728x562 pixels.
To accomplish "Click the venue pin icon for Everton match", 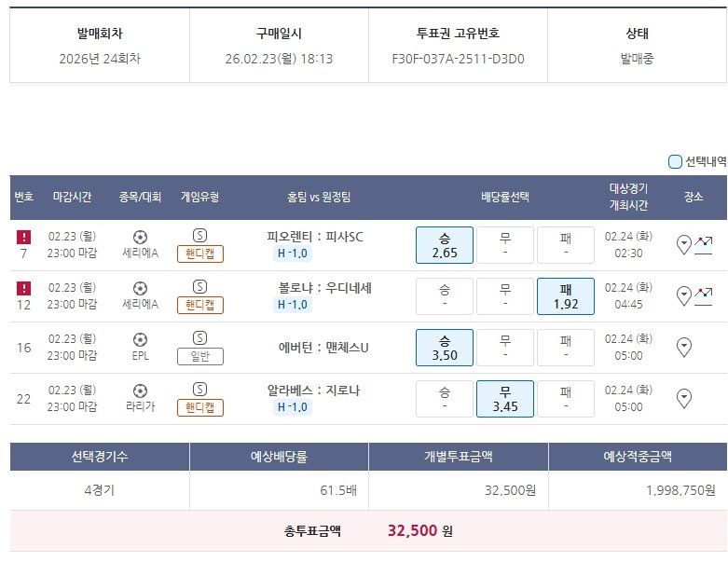I will [x=683, y=348].
